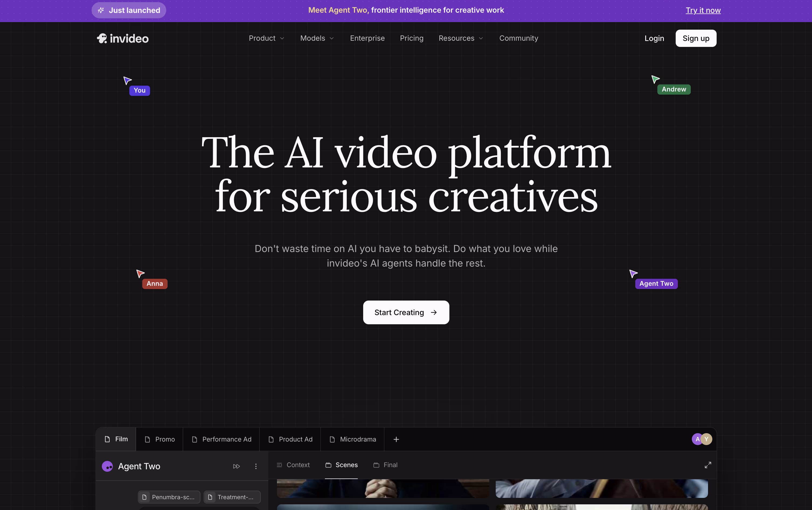
Task: Open the three-dot menu beside Agent Two
Action: (256, 466)
